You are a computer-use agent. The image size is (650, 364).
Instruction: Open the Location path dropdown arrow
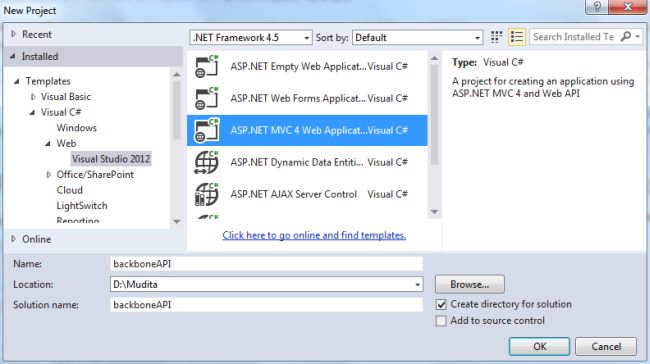coord(417,284)
